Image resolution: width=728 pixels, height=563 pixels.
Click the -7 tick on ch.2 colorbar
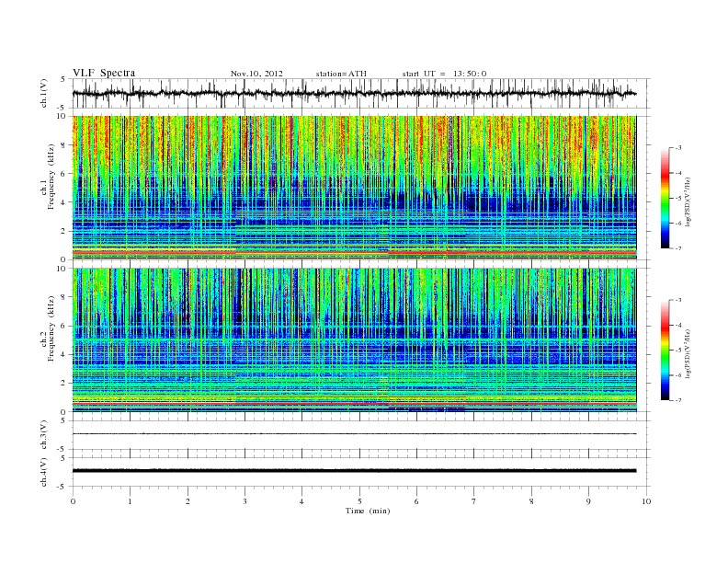677,400
